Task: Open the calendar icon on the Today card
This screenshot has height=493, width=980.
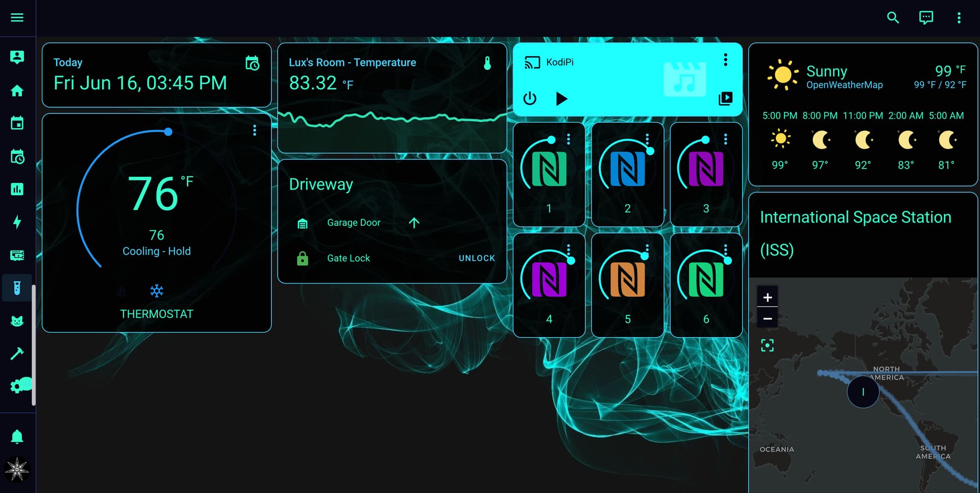Action: point(252,63)
